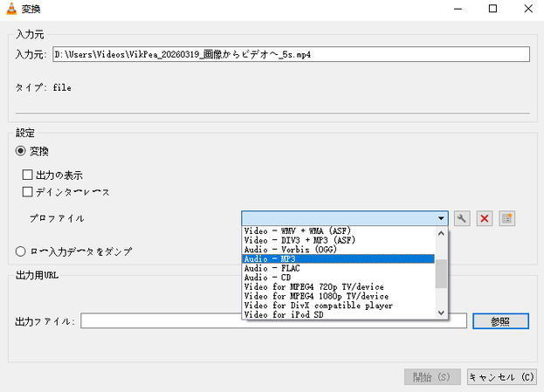Choose Video for MPEG4 1080p TV/device

pos(338,296)
